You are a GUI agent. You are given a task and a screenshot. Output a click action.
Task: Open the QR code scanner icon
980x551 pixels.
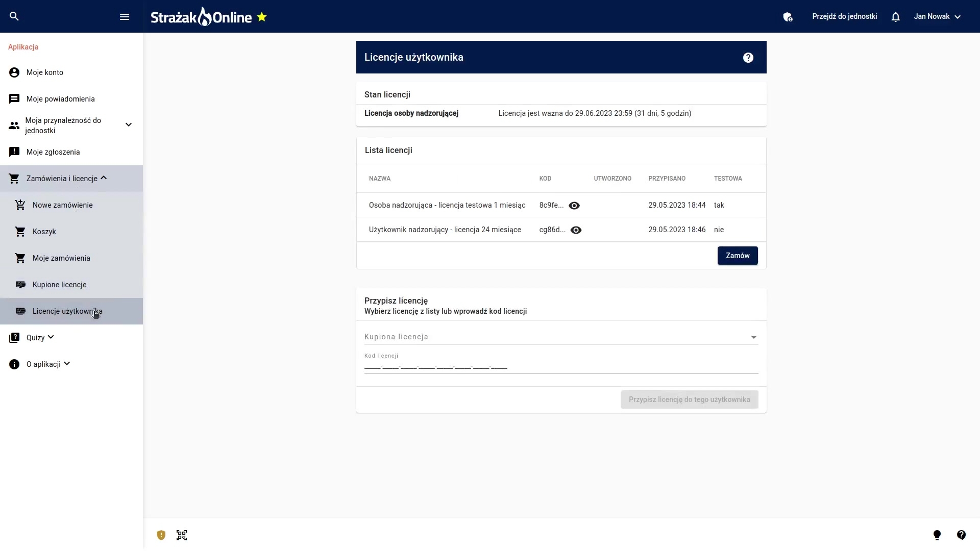182,535
